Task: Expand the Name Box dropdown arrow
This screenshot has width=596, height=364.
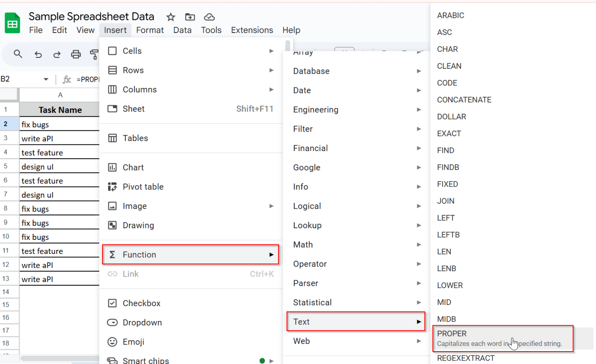Action: click(46, 79)
